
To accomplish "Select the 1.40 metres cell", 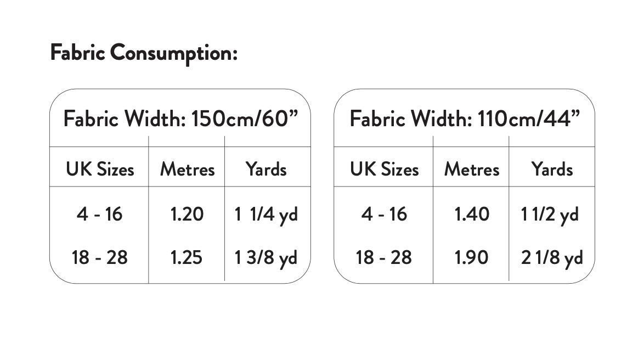I will (x=472, y=213).
